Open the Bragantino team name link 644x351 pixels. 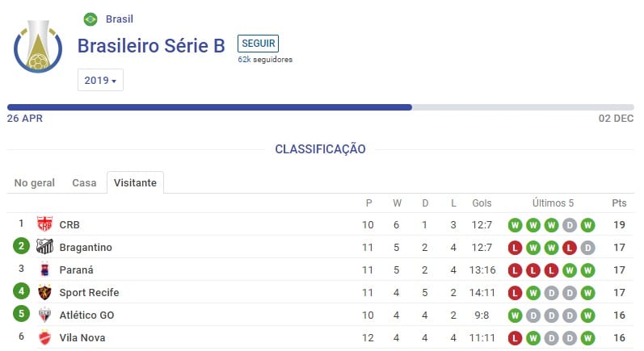coord(86,247)
